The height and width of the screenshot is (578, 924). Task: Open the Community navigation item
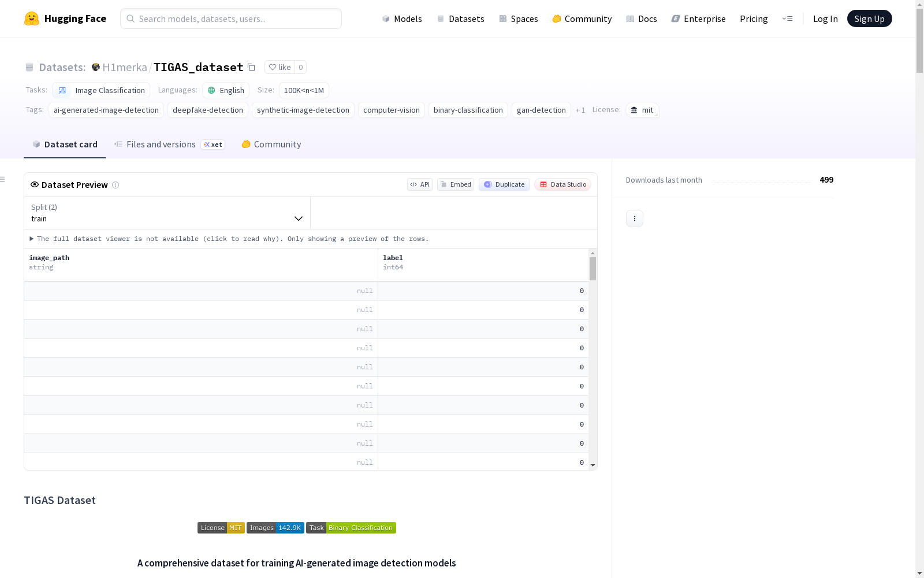[582, 18]
